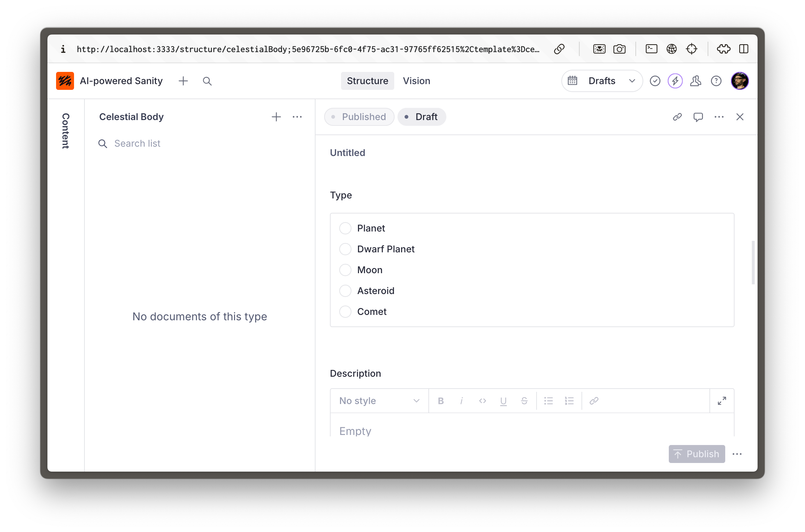Copy the document link icon
The height and width of the screenshot is (532, 805).
(677, 117)
